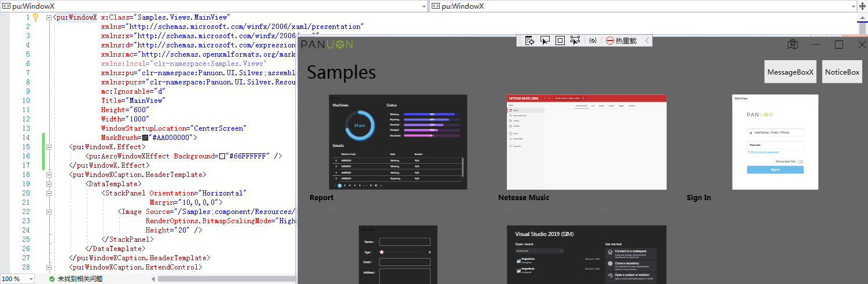Open the Sign In sample thumbnail

click(x=775, y=142)
